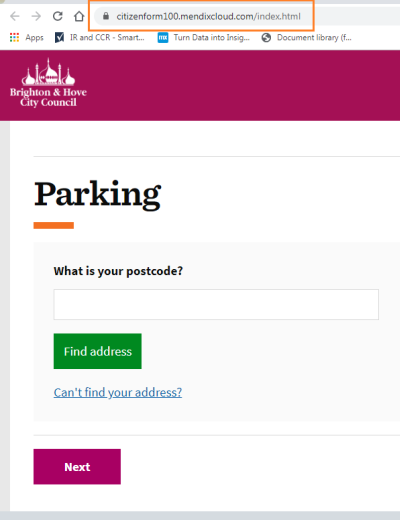Open the Turn Data into Insig... bookmark
Viewport: 400px width, 520px height.
tap(211, 38)
